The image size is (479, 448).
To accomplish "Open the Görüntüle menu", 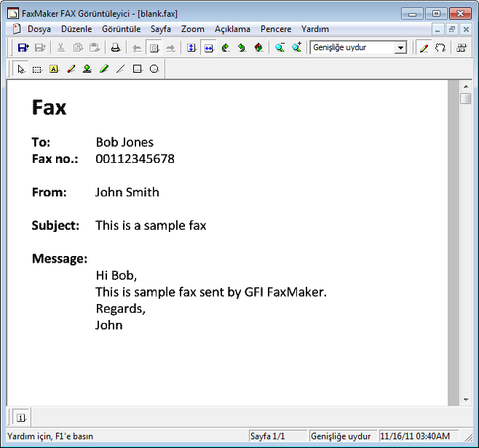I will (x=122, y=29).
